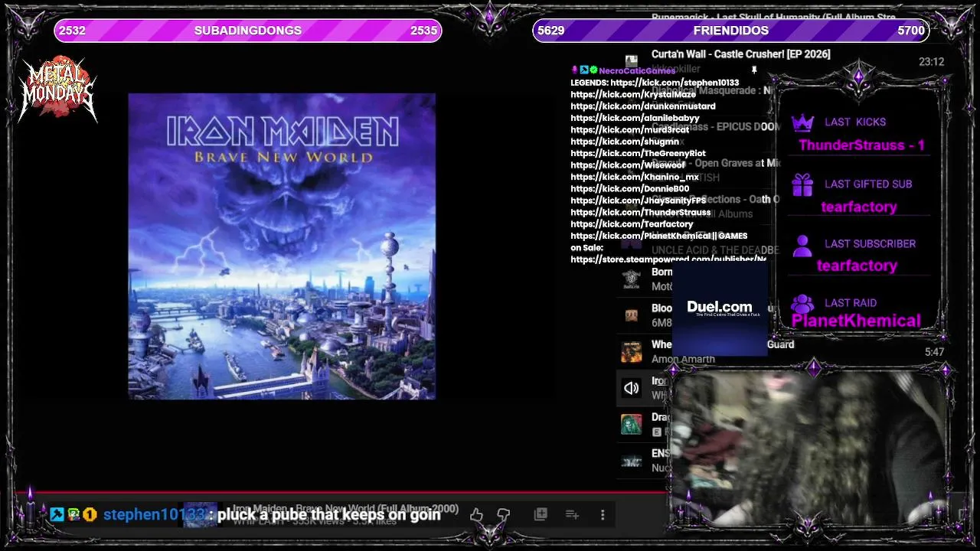
Task: Click the crown icon beside LAST KICKS
Action: [x=802, y=122]
